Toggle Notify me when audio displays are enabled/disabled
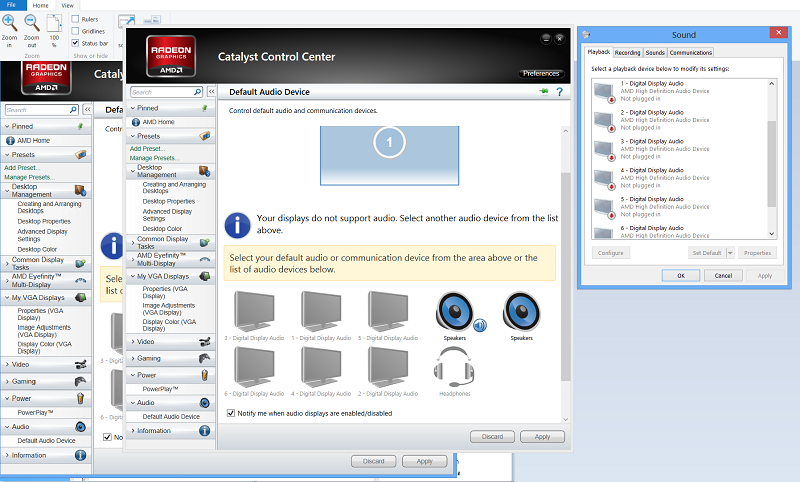 [231, 413]
